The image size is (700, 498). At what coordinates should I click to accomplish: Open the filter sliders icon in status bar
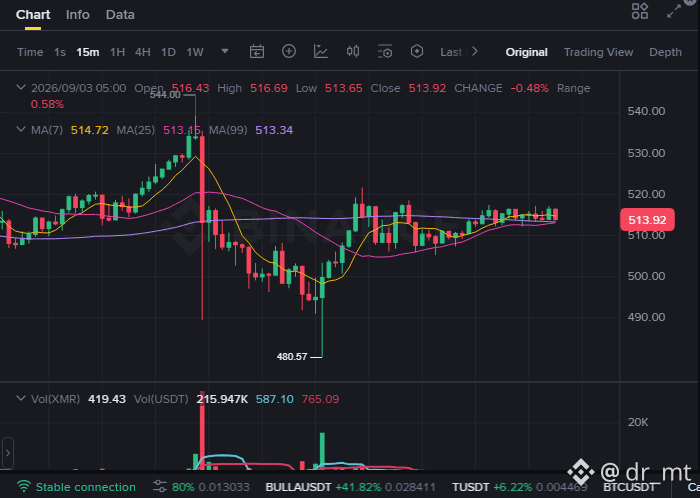pyautogui.click(x=159, y=486)
